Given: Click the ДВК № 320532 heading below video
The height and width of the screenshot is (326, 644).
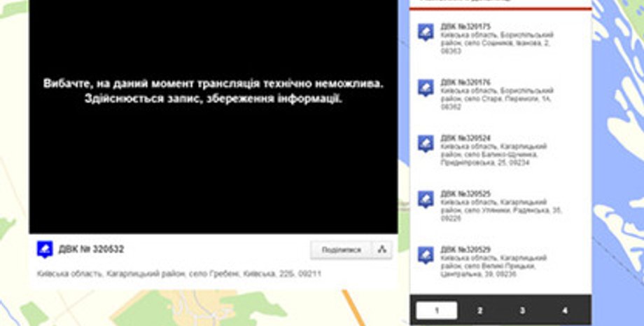Looking at the screenshot, I should (x=91, y=250).
